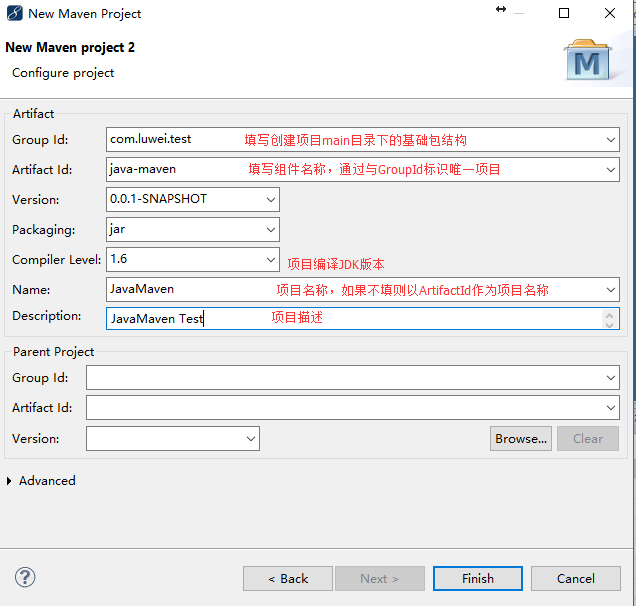This screenshot has width=636, height=606.
Task: Click the 'Configure project' subtitle text
Action: (x=63, y=73)
